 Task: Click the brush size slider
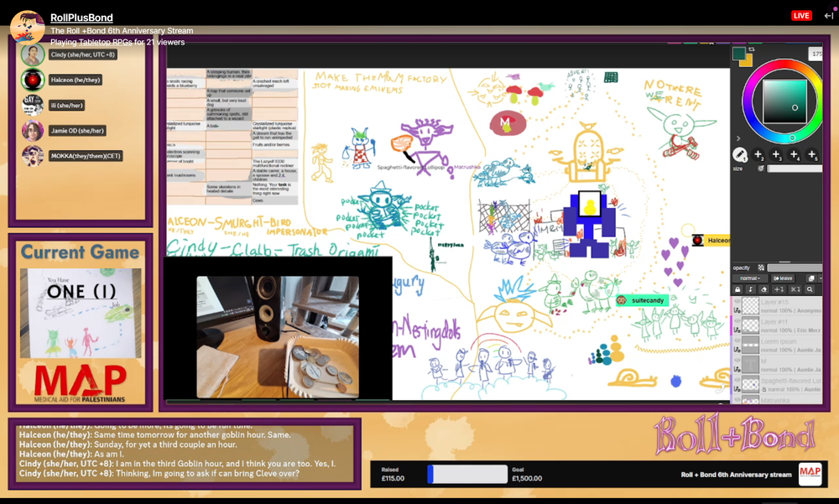click(x=793, y=169)
